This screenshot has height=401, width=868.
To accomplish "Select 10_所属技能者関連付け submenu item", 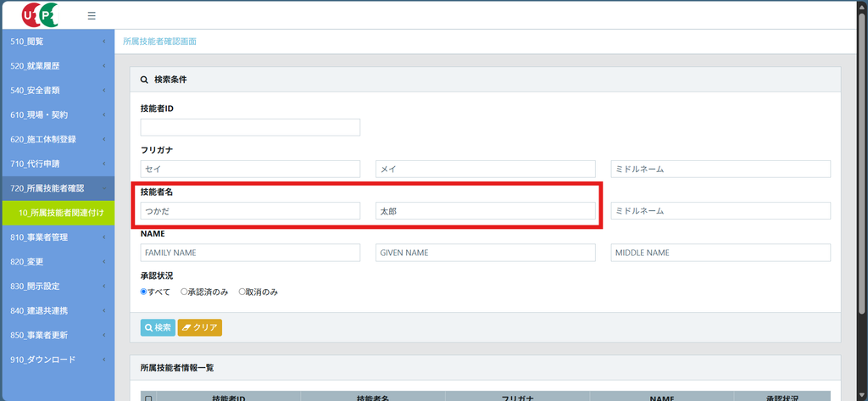I will 58,213.
